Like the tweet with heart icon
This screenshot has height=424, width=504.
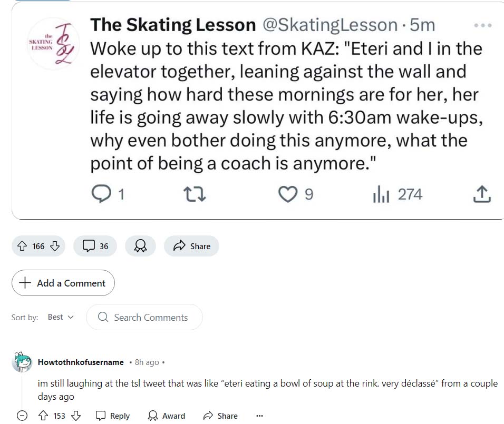[x=287, y=195]
